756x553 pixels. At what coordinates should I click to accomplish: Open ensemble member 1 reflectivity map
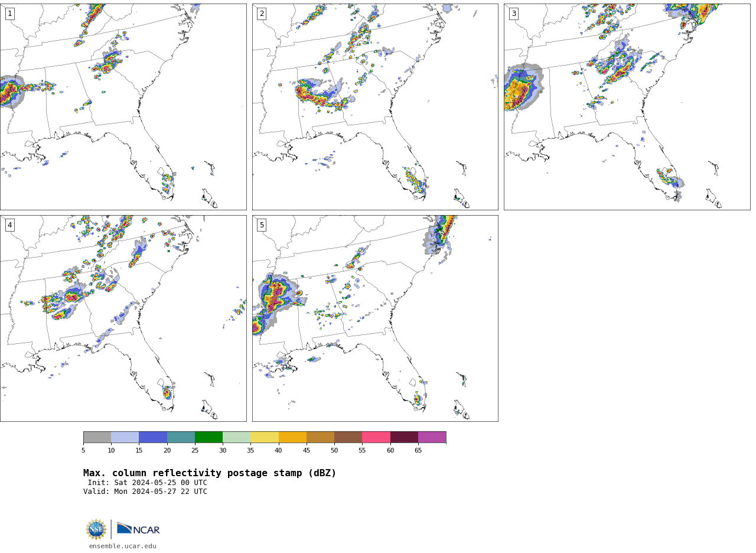(x=123, y=107)
